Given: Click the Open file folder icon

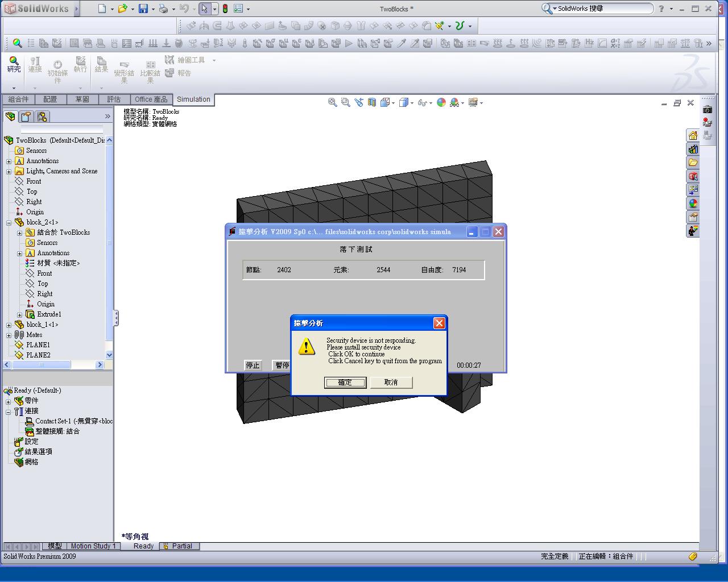Looking at the screenshot, I should click(x=122, y=9).
